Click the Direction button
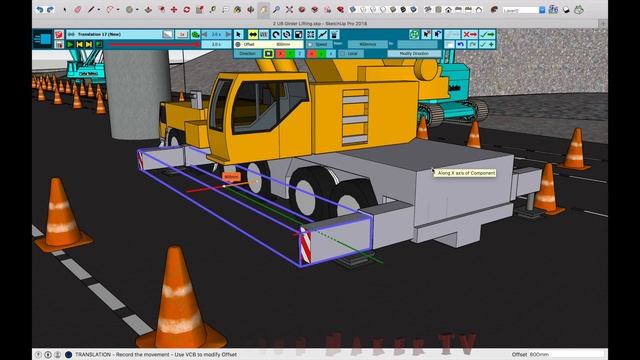 click(x=247, y=53)
